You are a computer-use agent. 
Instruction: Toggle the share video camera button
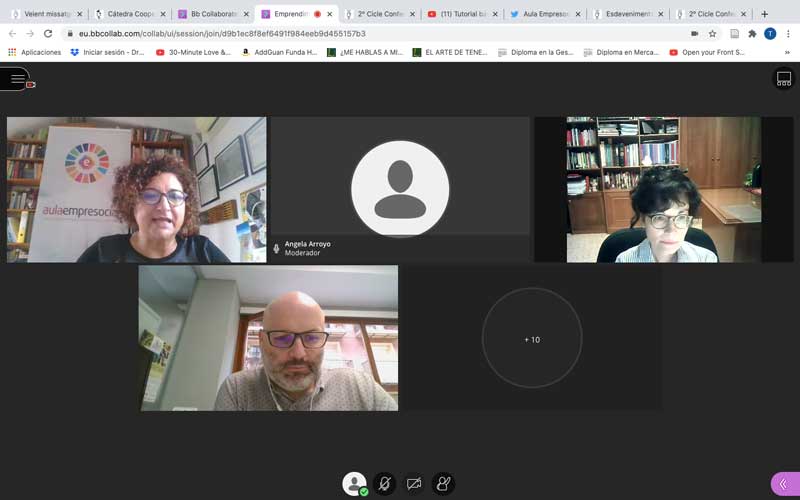point(414,483)
